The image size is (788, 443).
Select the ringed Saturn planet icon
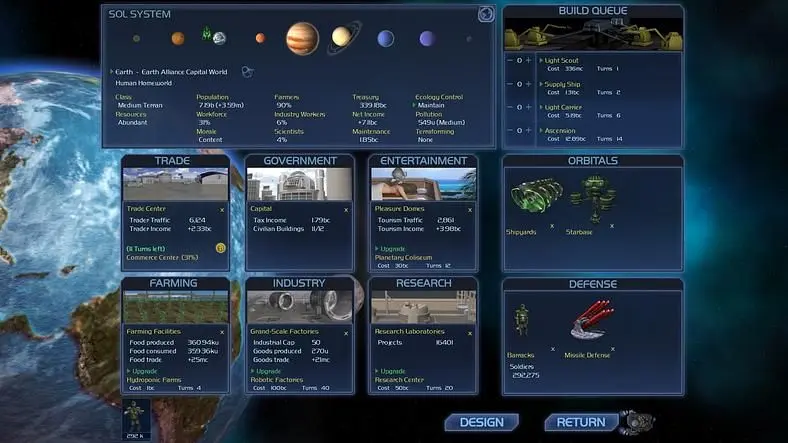pos(344,37)
